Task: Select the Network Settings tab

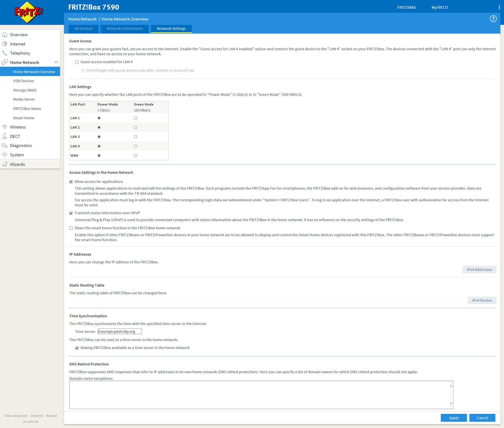Action: tap(171, 29)
